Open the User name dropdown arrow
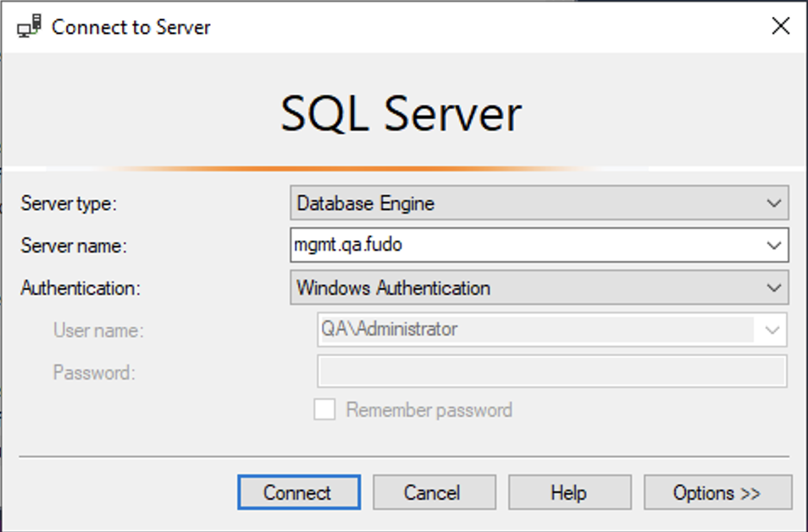The image size is (808, 532). click(772, 330)
